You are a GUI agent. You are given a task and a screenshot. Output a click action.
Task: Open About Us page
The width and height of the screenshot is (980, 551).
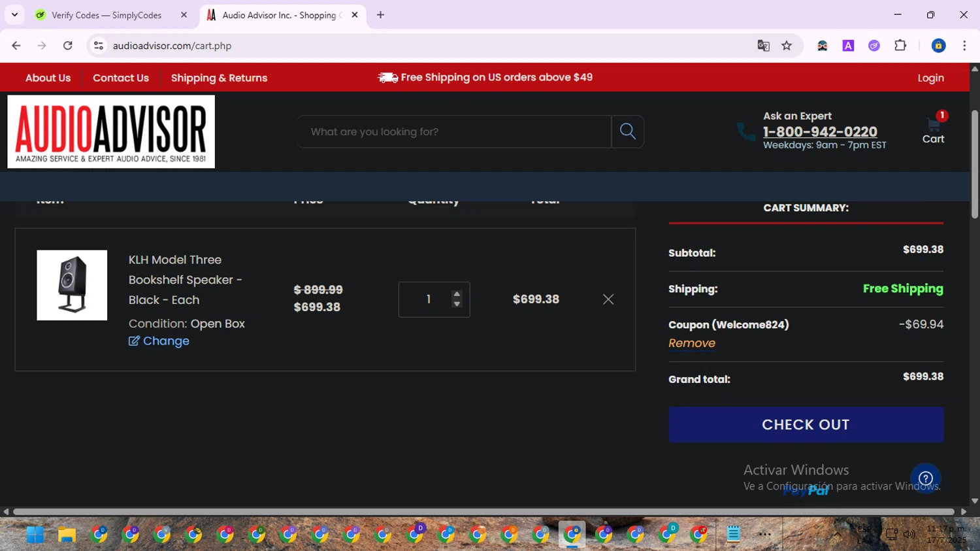(x=48, y=78)
